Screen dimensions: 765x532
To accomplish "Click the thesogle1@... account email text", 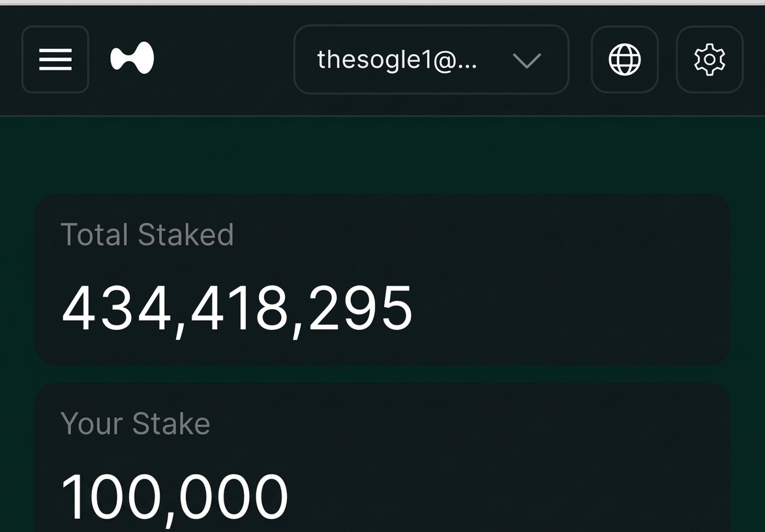I will (x=397, y=60).
